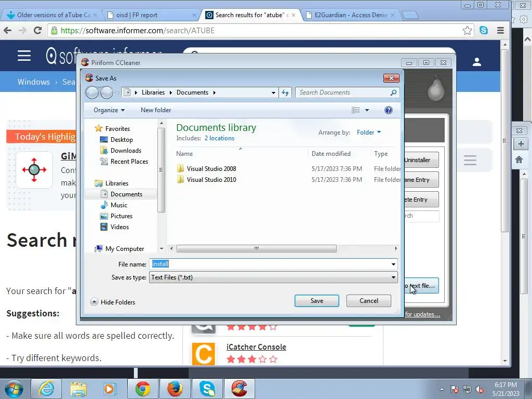Select the Visual Studio 2010 folder

pyautogui.click(x=211, y=179)
